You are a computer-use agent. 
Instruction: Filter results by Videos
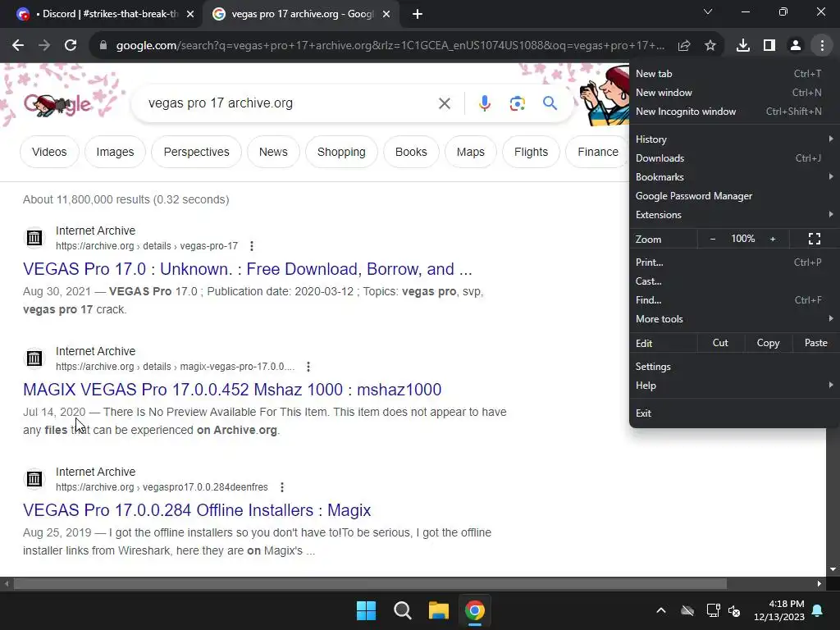tap(49, 152)
